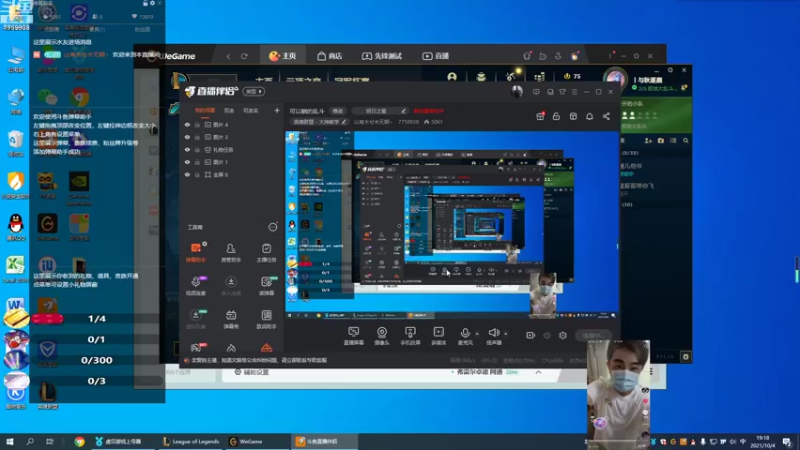Click the unlock padlock icon in stream header
800x450 pixels.
(556, 116)
